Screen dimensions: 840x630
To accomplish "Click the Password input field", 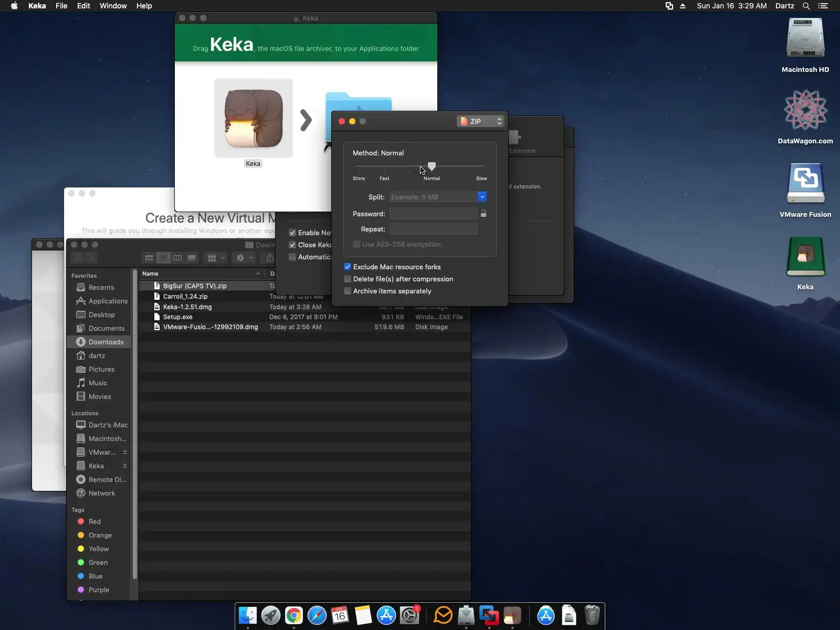I will point(434,214).
